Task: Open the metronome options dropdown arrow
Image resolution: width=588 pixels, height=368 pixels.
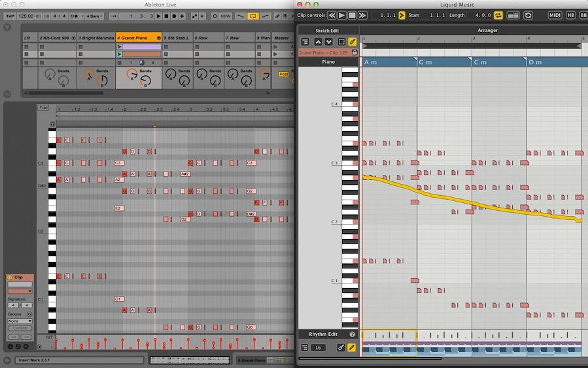Action: click(x=82, y=16)
